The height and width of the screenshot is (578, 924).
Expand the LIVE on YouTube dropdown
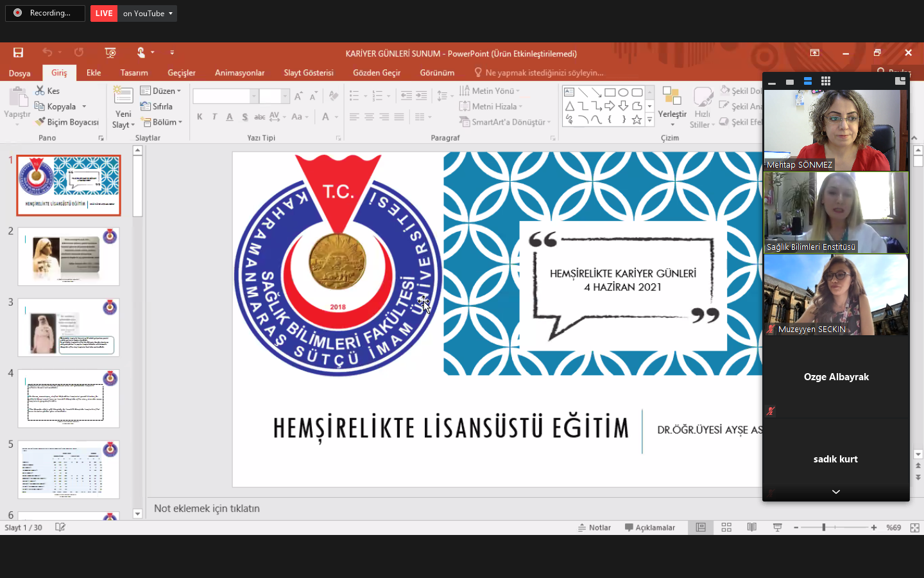coord(170,13)
